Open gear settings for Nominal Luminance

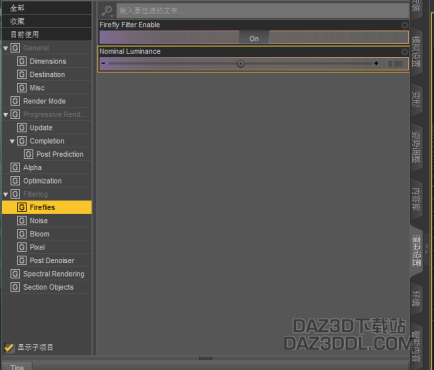point(404,52)
